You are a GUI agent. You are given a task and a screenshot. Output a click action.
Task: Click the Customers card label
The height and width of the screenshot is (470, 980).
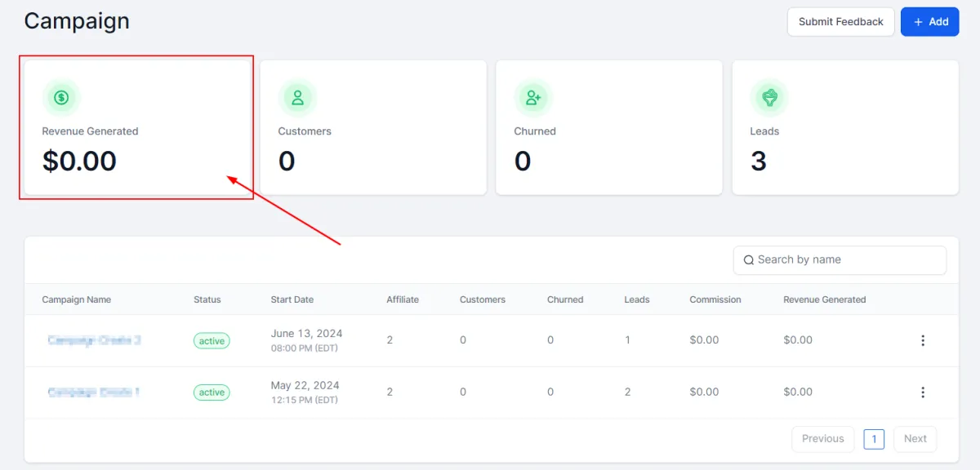[305, 131]
